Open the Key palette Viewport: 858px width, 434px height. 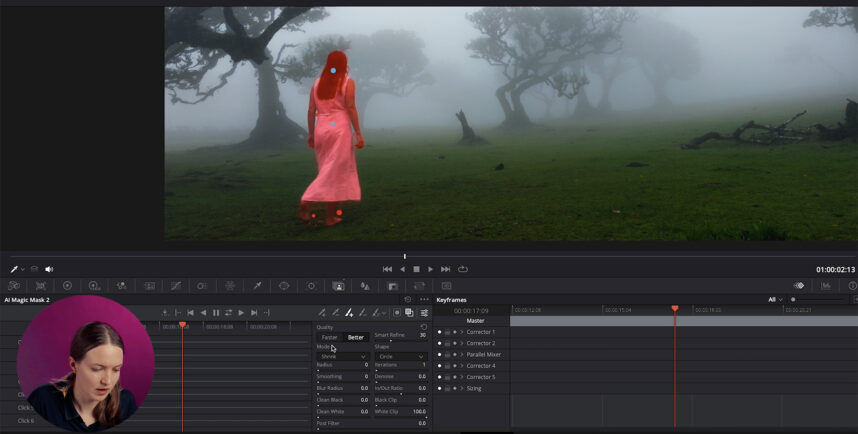[x=392, y=286]
